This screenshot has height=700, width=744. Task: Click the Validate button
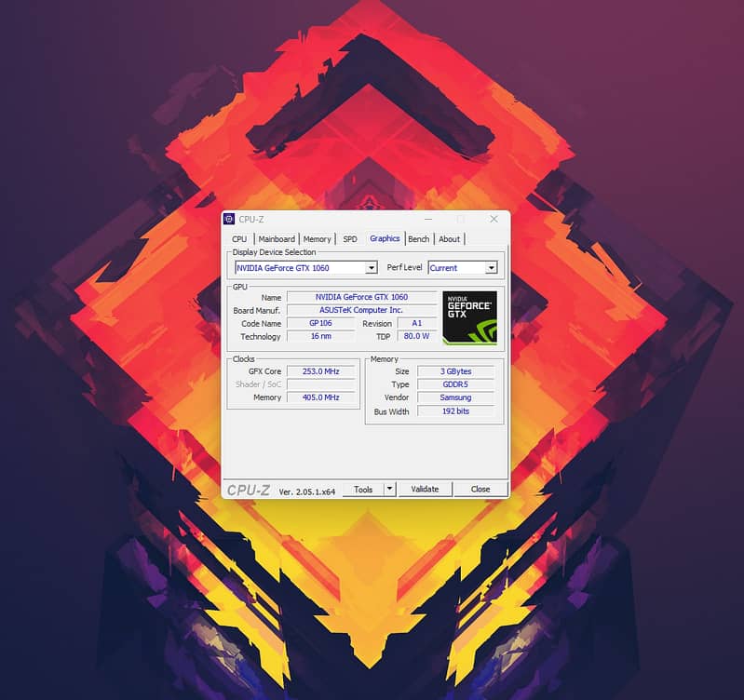pos(425,489)
